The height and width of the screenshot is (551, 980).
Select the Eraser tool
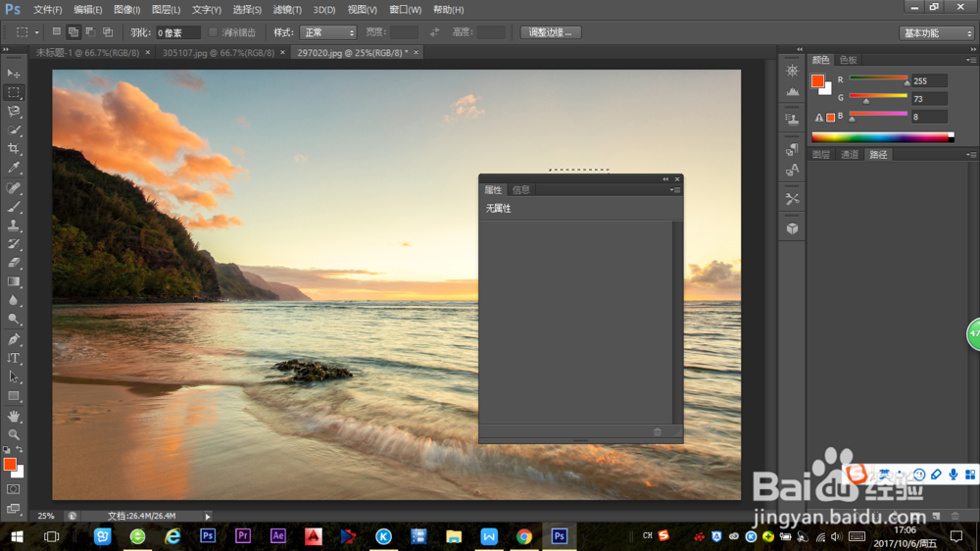[x=13, y=263]
